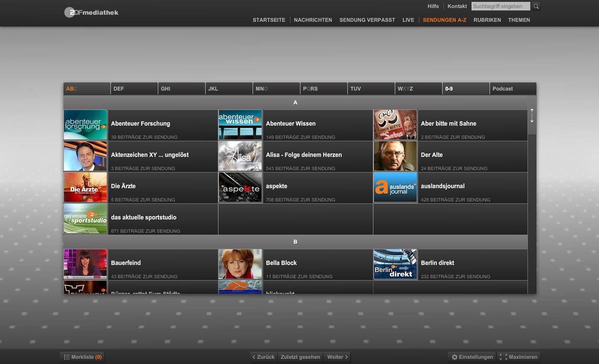
Task: Click the Suchbegriff eingeben search field
Action: 500,7
